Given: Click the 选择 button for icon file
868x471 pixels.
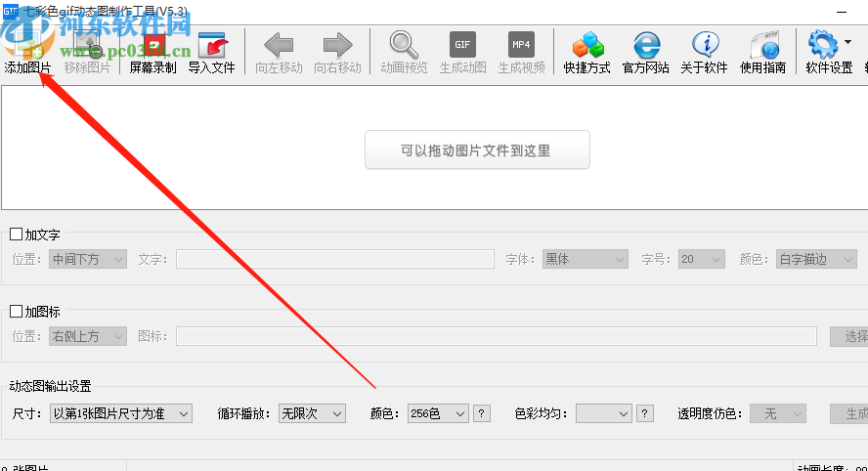Looking at the screenshot, I should [849, 336].
